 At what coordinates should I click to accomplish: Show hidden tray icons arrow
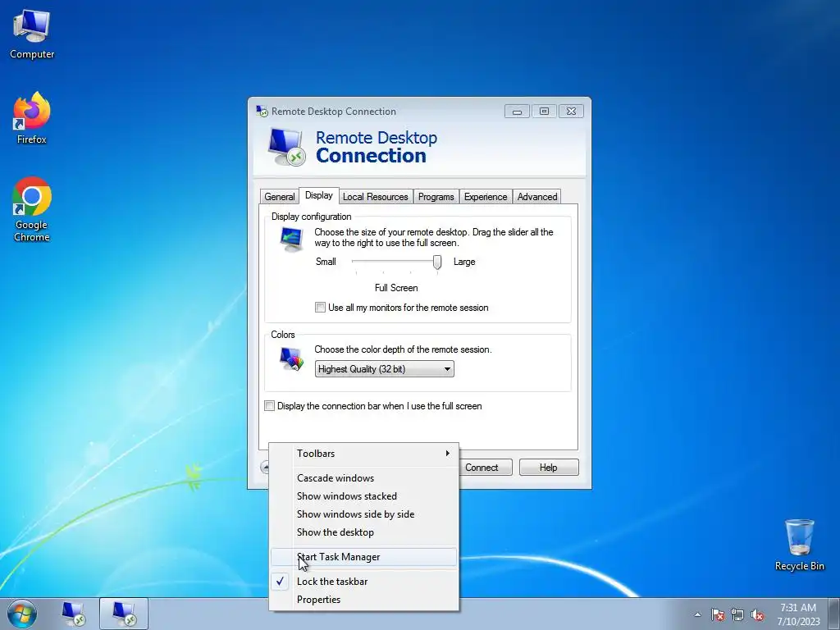click(x=697, y=614)
